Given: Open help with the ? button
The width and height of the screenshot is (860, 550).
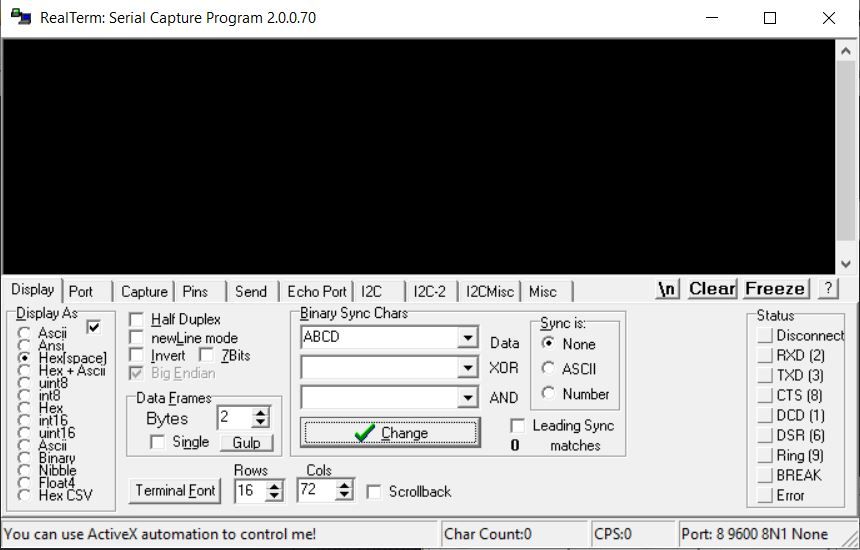Looking at the screenshot, I should [x=828, y=288].
